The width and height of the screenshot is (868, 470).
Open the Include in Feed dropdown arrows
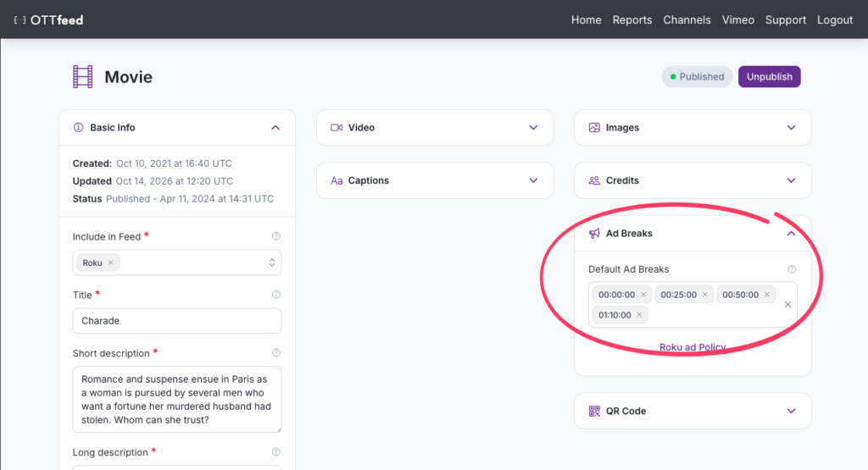[x=272, y=263]
